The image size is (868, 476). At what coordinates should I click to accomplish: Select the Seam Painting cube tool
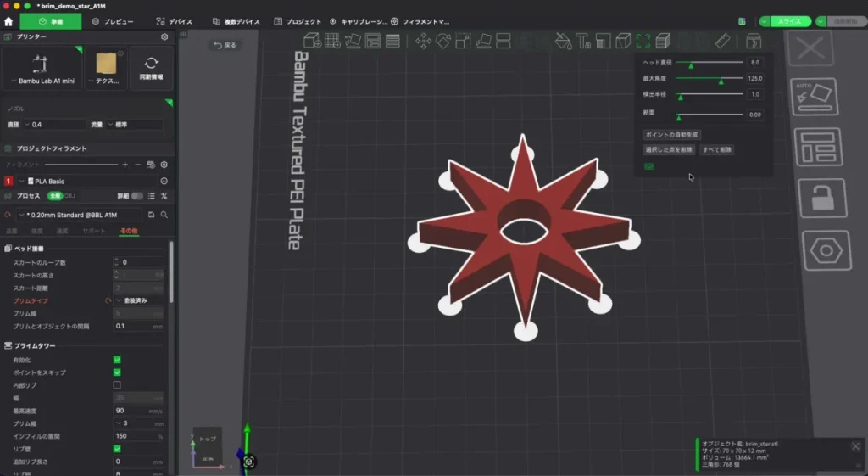623,41
